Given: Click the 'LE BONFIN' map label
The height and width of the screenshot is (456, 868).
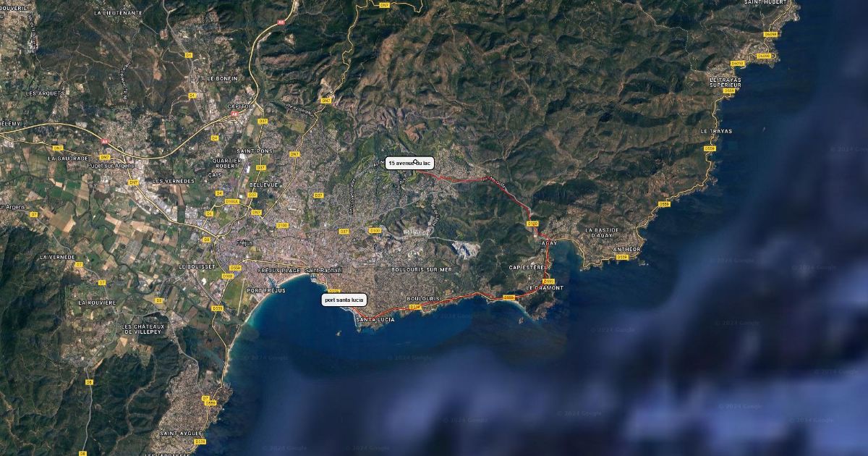Looking at the screenshot, I should click(221, 77).
